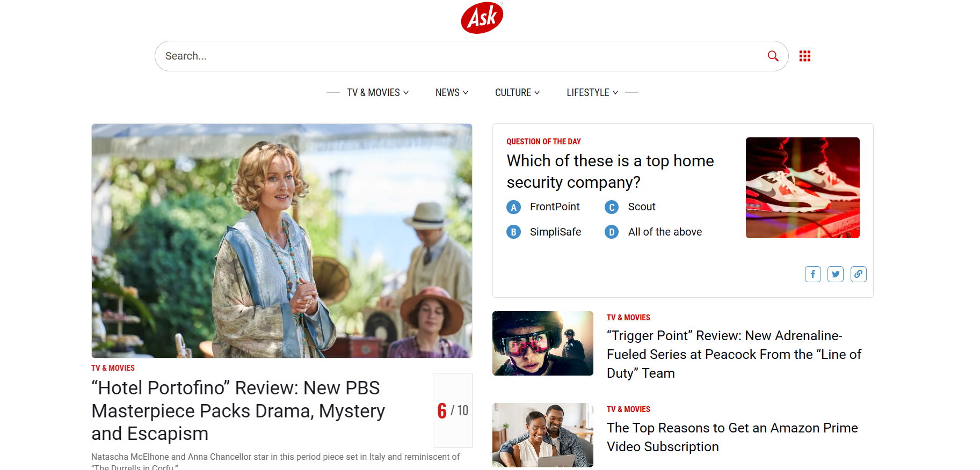The height and width of the screenshot is (470, 980).
Task: Click the Ask logo
Action: [482, 18]
